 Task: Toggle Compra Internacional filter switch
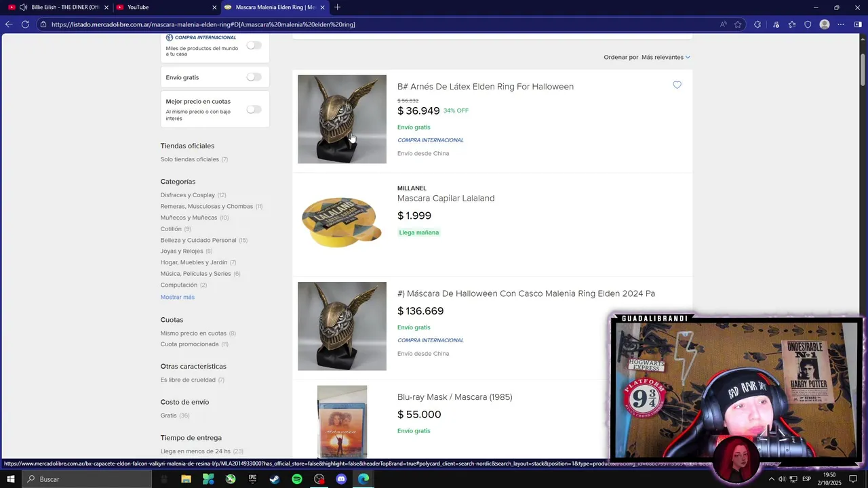[254, 45]
